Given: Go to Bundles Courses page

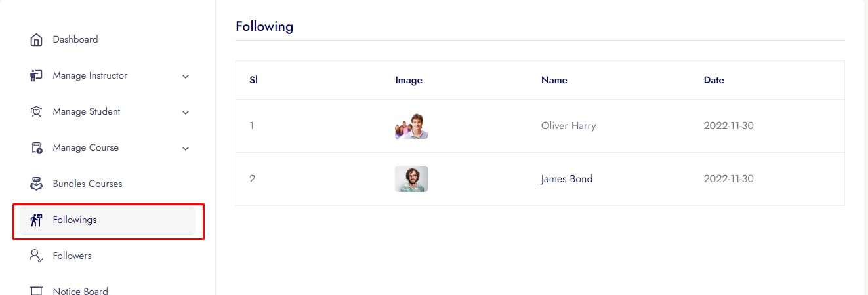Looking at the screenshot, I should pos(87,184).
